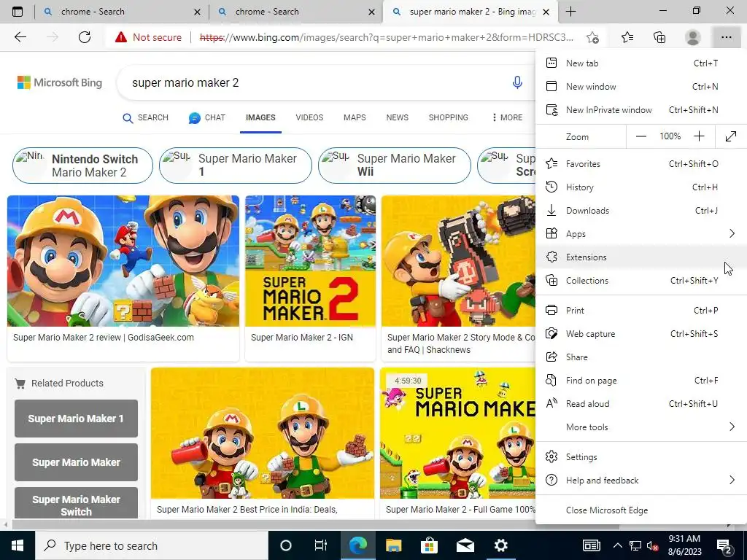Image resolution: width=747 pixels, height=560 pixels.
Task: Switch to Bing CHAT tab
Action: click(206, 117)
